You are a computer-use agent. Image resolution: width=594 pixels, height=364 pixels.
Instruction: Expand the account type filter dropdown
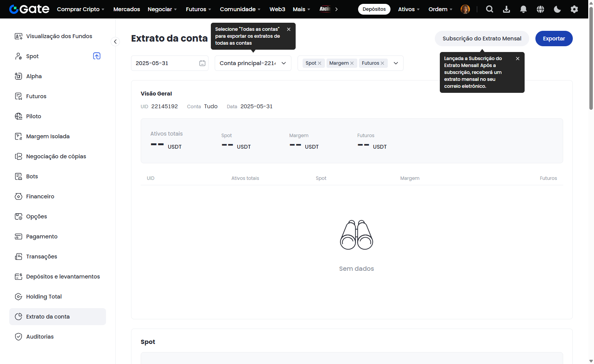(x=396, y=63)
